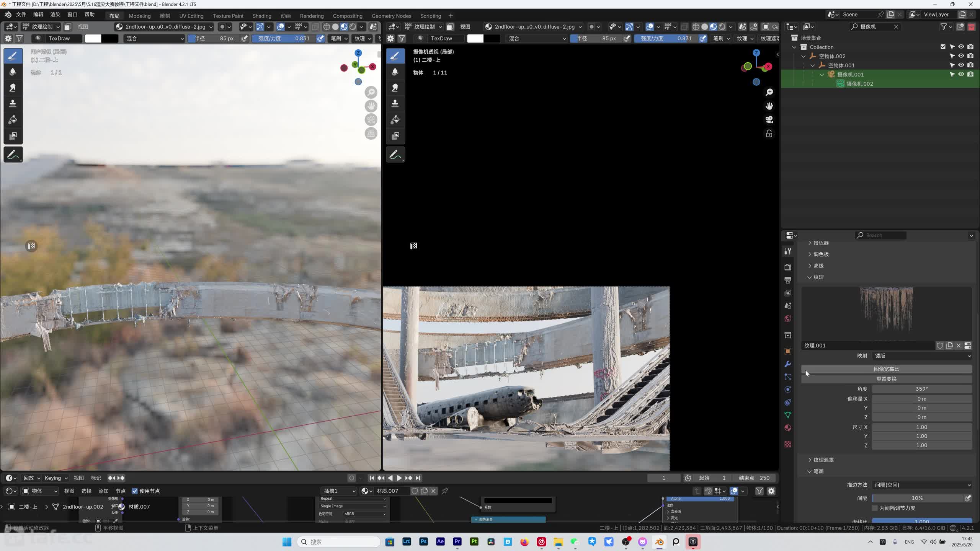Toggle 使用节点 checkbox in node editor
Viewport: 980px width, 551px height.
point(135,491)
